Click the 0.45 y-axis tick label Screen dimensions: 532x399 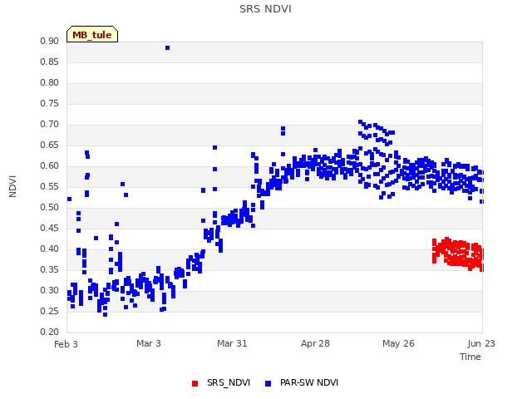point(50,228)
